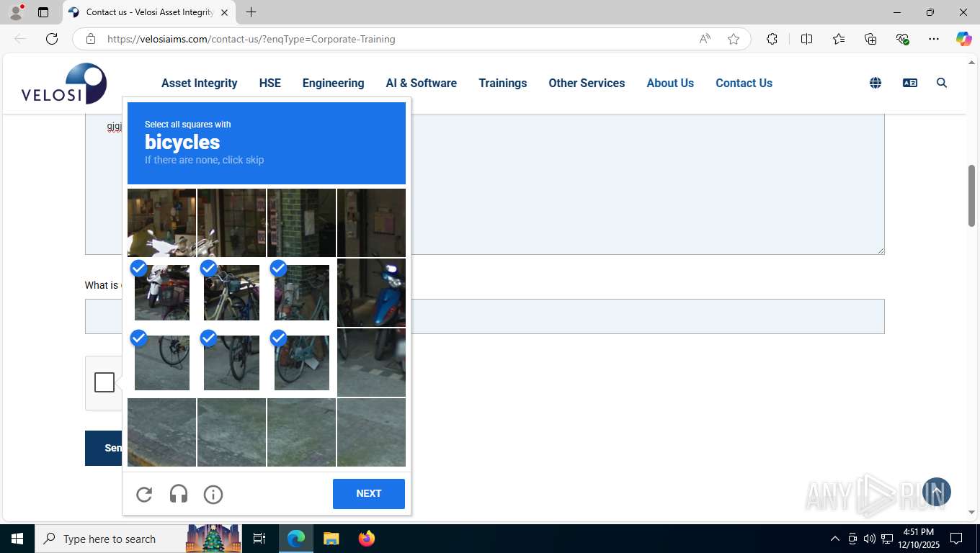
Task: Get an audio challenge via headphones icon
Action: tap(179, 494)
